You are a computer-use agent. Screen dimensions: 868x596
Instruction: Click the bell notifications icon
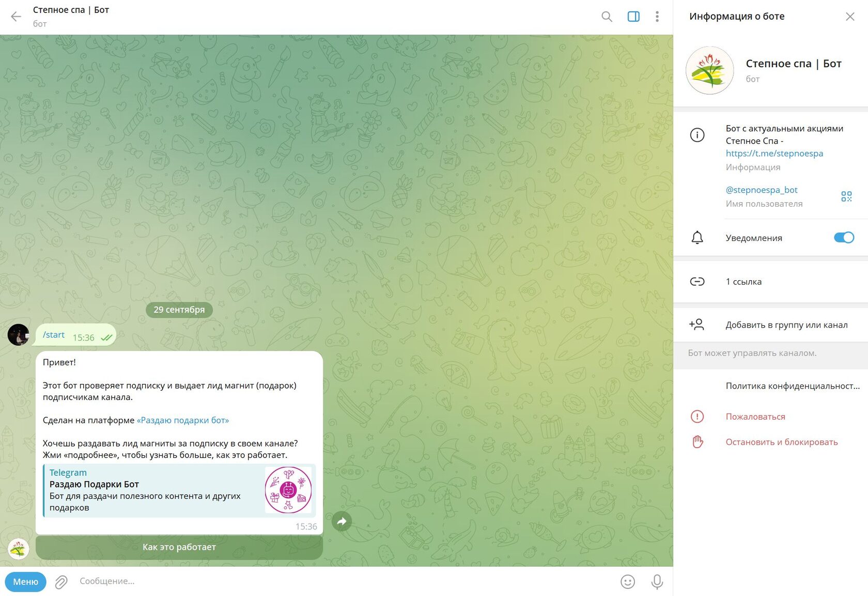tap(697, 238)
